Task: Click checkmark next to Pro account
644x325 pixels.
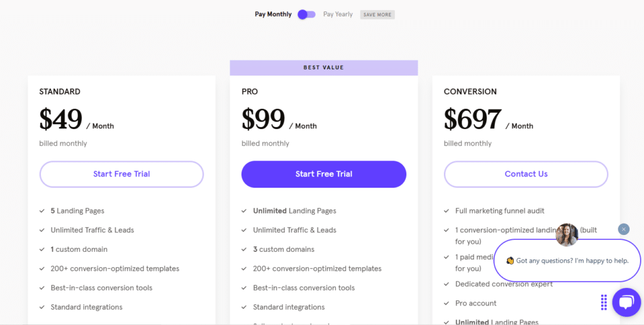Action: [447, 304]
